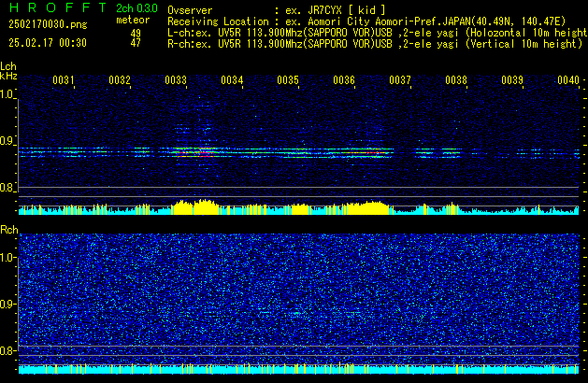The height and width of the screenshot is (383, 588).
Task: Select the filename 2502170030.png
Action: (48, 24)
